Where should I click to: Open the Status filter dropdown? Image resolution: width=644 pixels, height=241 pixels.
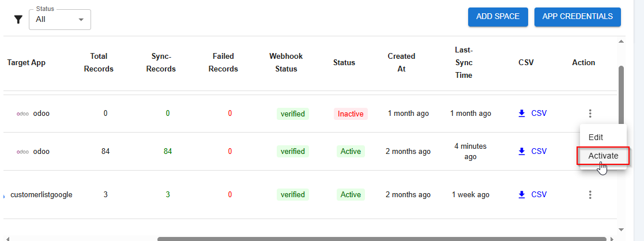point(59,20)
